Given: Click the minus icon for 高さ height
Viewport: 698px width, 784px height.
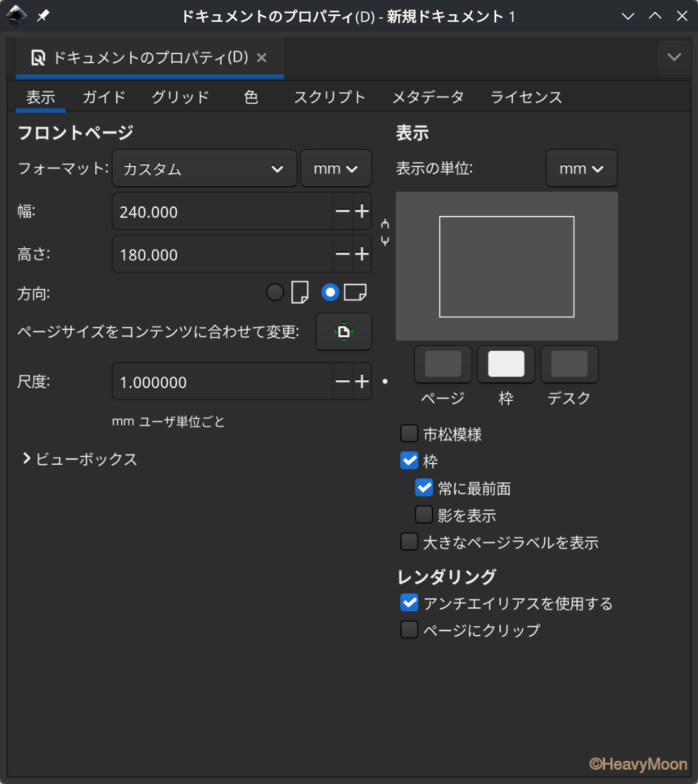Looking at the screenshot, I should [342, 254].
